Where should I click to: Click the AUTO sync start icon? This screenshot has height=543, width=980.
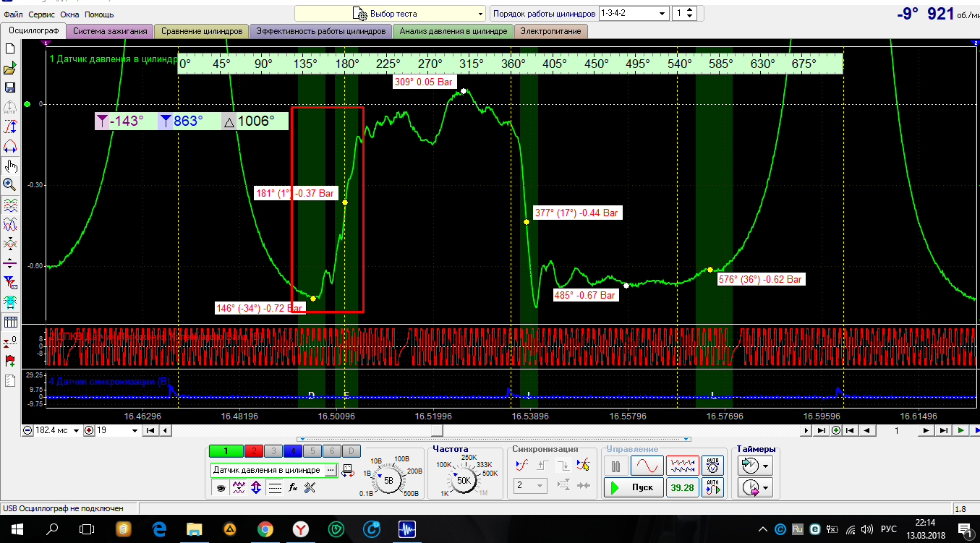click(x=713, y=487)
